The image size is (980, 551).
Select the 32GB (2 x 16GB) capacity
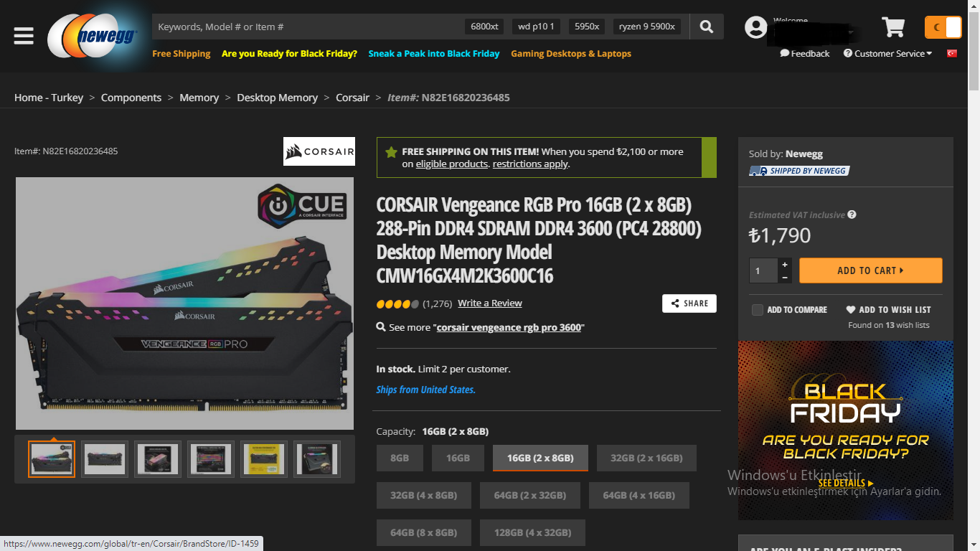point(646,458)
